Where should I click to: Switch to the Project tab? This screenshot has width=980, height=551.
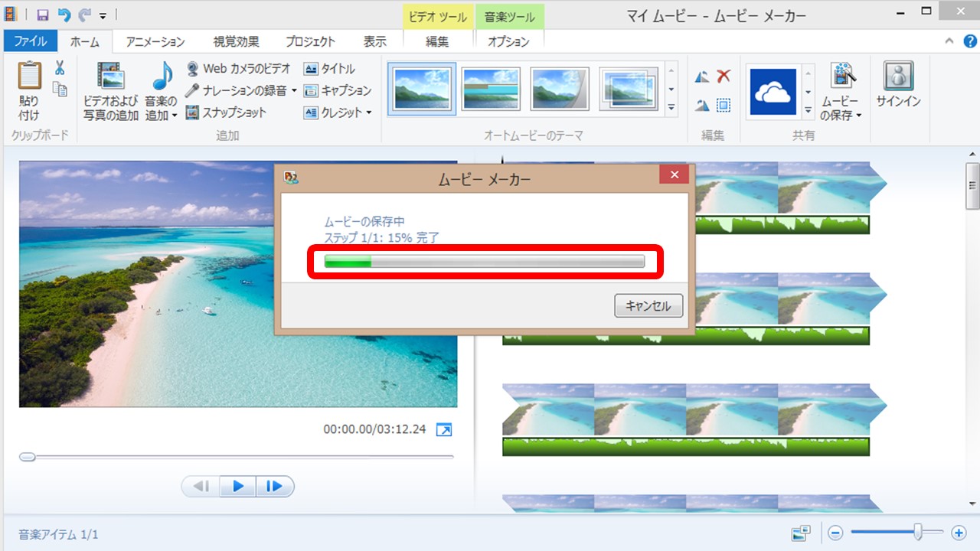pos(310,42)
